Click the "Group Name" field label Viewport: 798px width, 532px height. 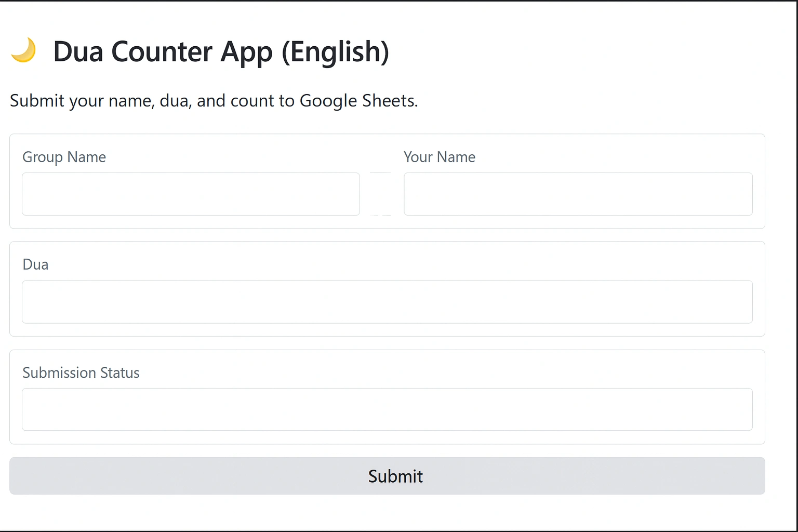click(x=64, y=157)
